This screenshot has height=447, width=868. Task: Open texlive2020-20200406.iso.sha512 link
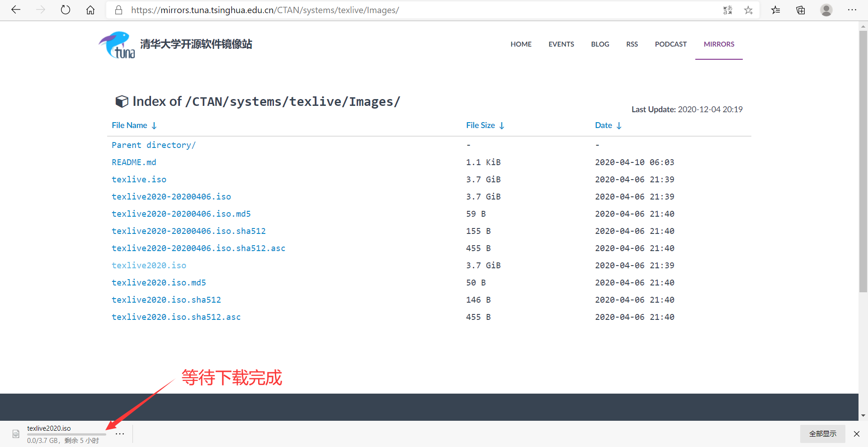pyautogui.click(x=189, y=231)
